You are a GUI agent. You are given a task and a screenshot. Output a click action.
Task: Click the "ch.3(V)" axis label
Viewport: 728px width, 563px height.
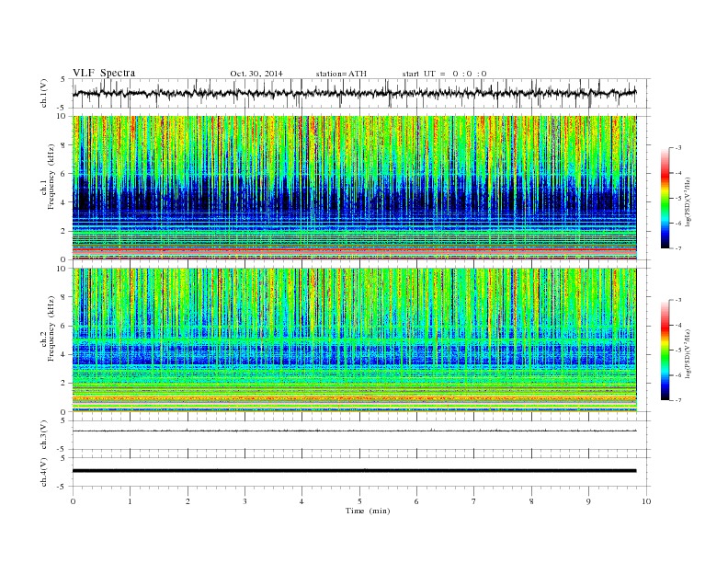coord(44,434)
